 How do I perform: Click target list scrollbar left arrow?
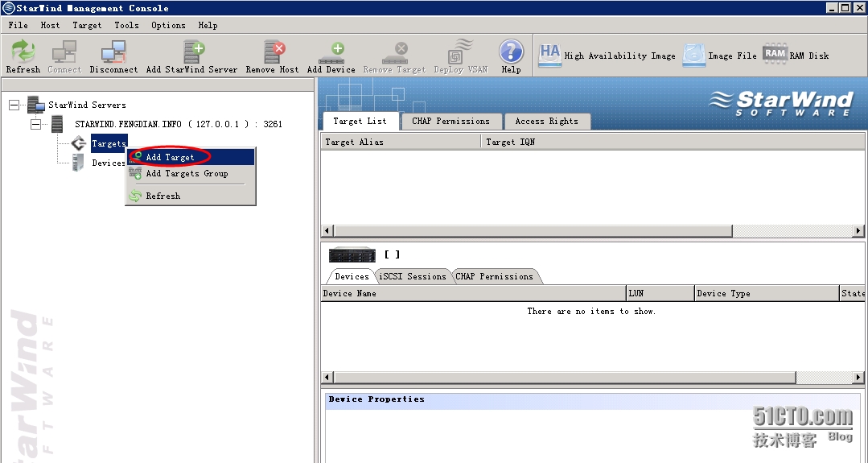[x=327, y=231]
